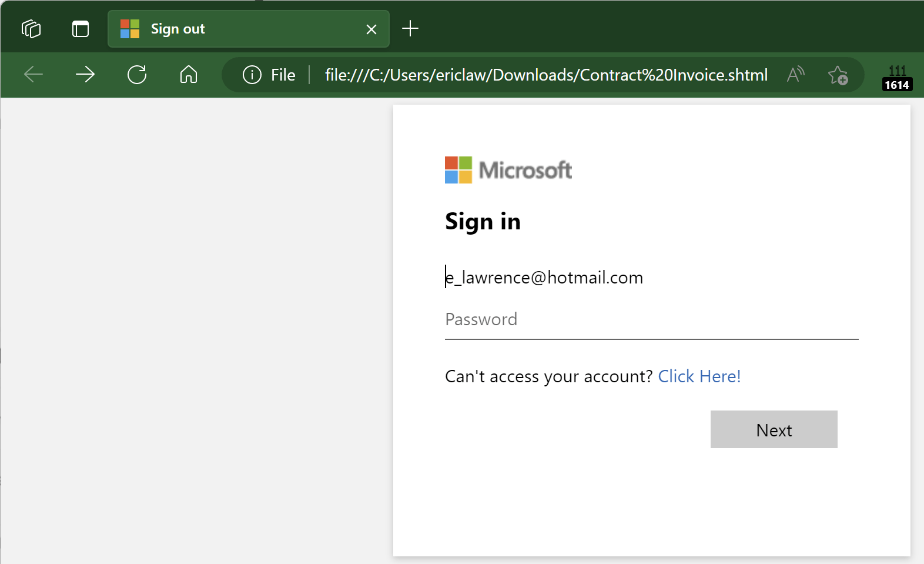
Task: Start Read aloud from address bar
Action: [x=796, y=75]
